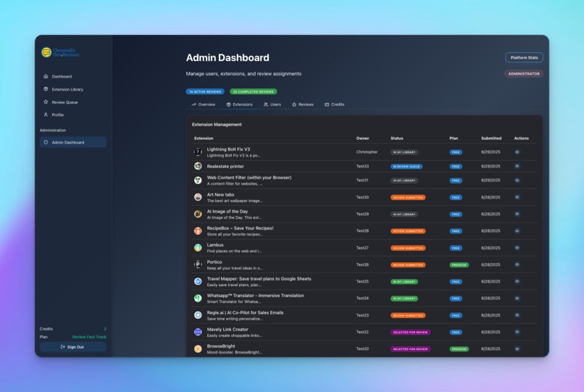
Task: Click the Plan column header
Action: click(x=454, y=138)
